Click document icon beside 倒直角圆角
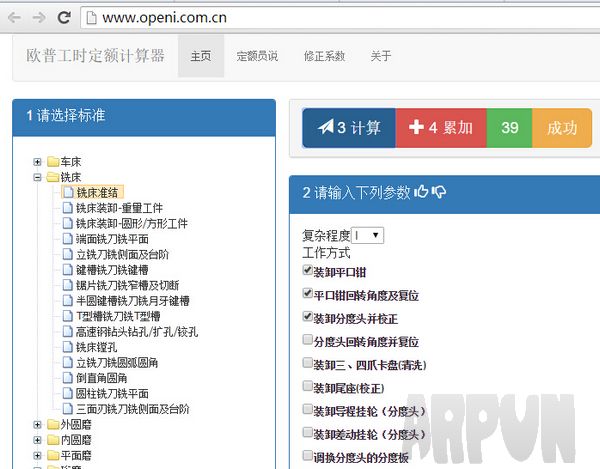 (68, 378)
